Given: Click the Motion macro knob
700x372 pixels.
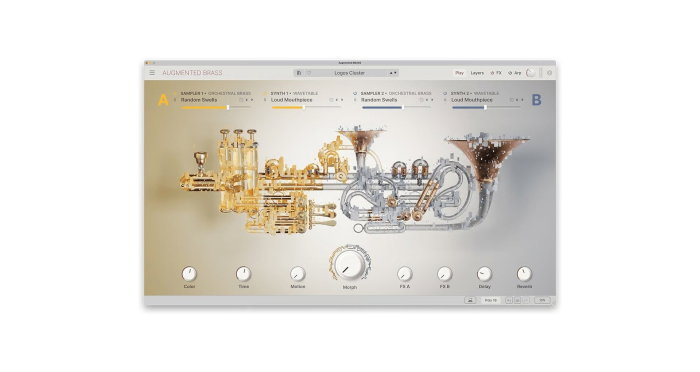Looking at the screenshot, I should coord(297,273).
